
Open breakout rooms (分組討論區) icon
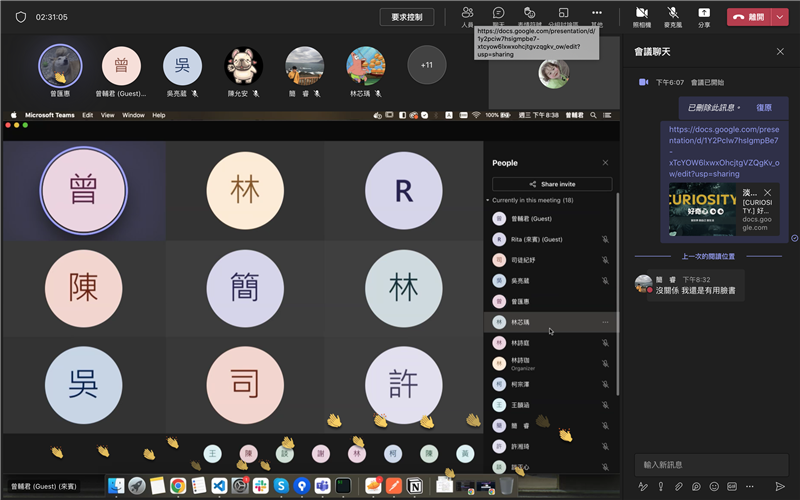tap(563, 15)
